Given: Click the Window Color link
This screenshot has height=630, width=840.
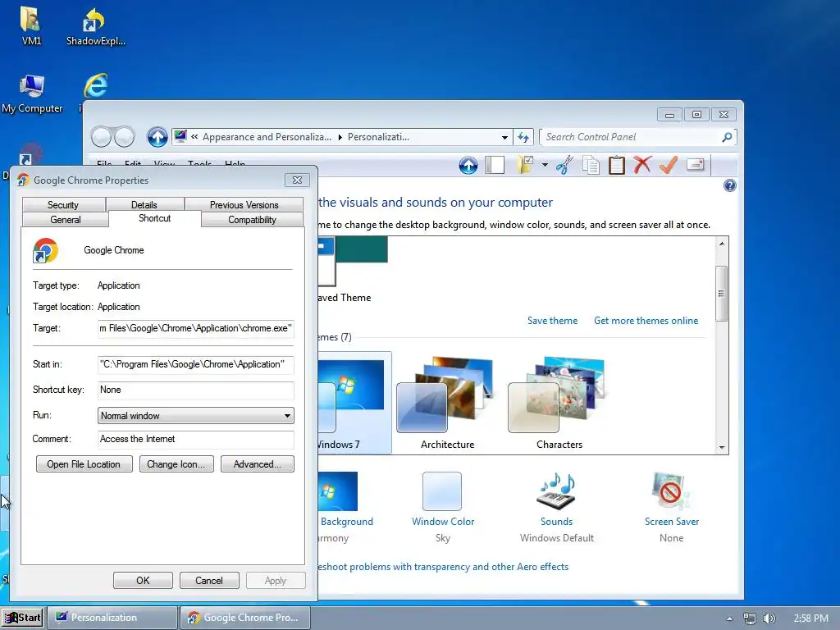Looking at the screenshot, I should coord(443,521).
